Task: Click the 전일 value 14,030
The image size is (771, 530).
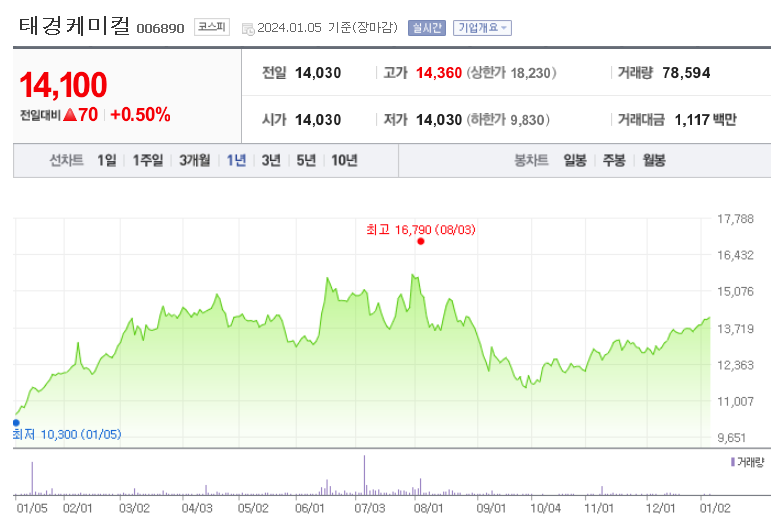Action: click(x=318, y=73)
